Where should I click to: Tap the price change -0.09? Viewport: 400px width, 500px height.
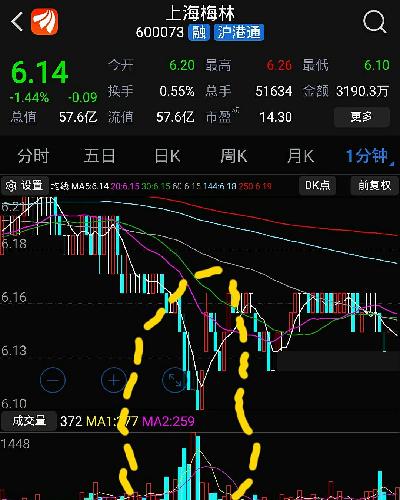[82, 98]
